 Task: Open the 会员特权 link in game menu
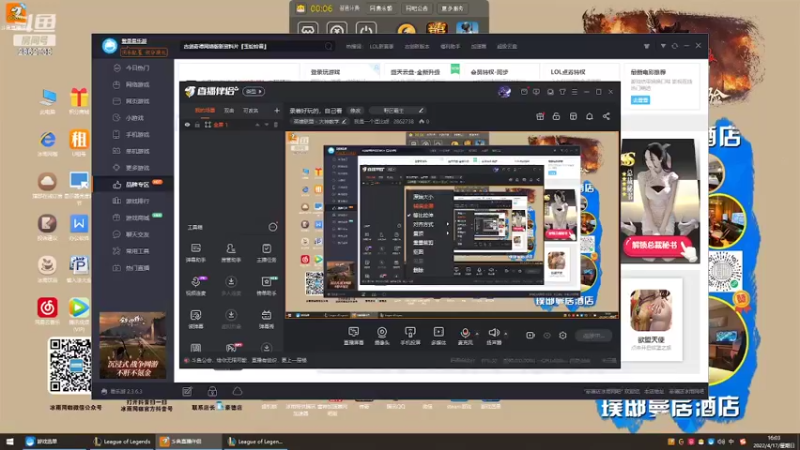[x=489, y=72]
